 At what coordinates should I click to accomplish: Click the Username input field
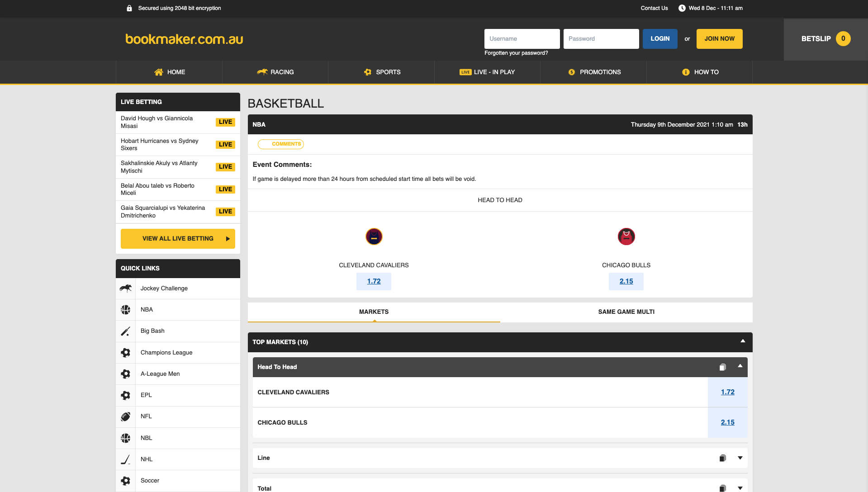[522, 39]
